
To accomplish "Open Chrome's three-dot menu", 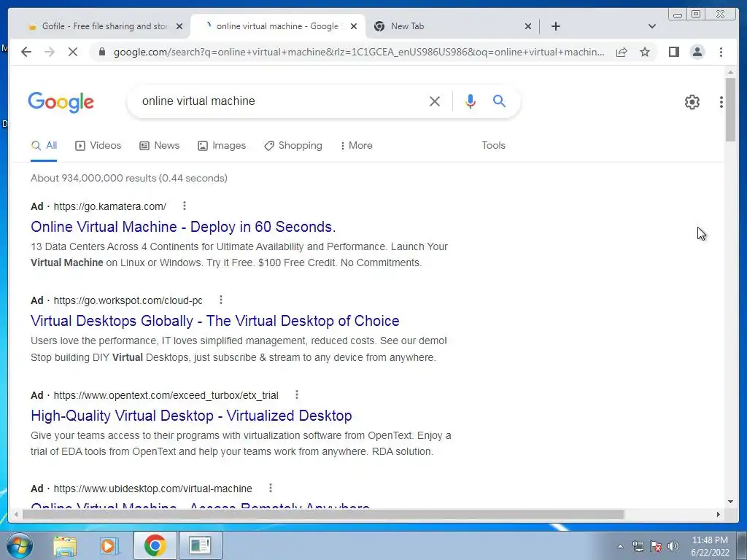I will pos(721,52).
